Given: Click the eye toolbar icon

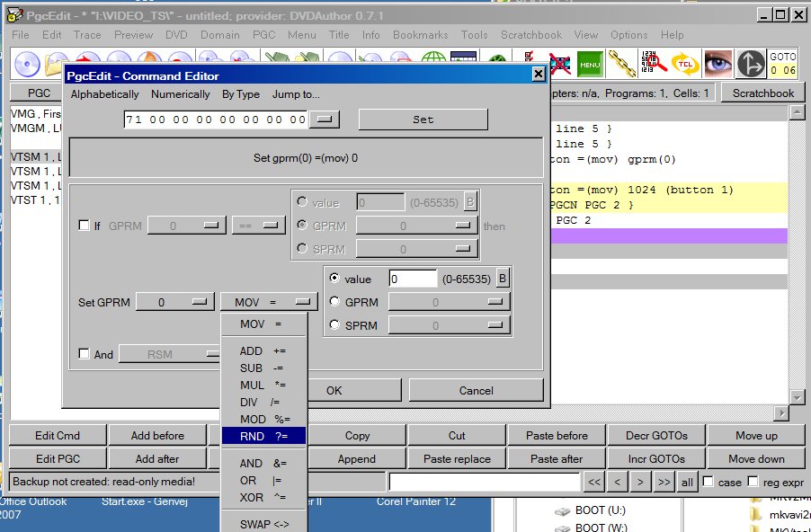Looking at the screenshot, I should coord(717,64).
